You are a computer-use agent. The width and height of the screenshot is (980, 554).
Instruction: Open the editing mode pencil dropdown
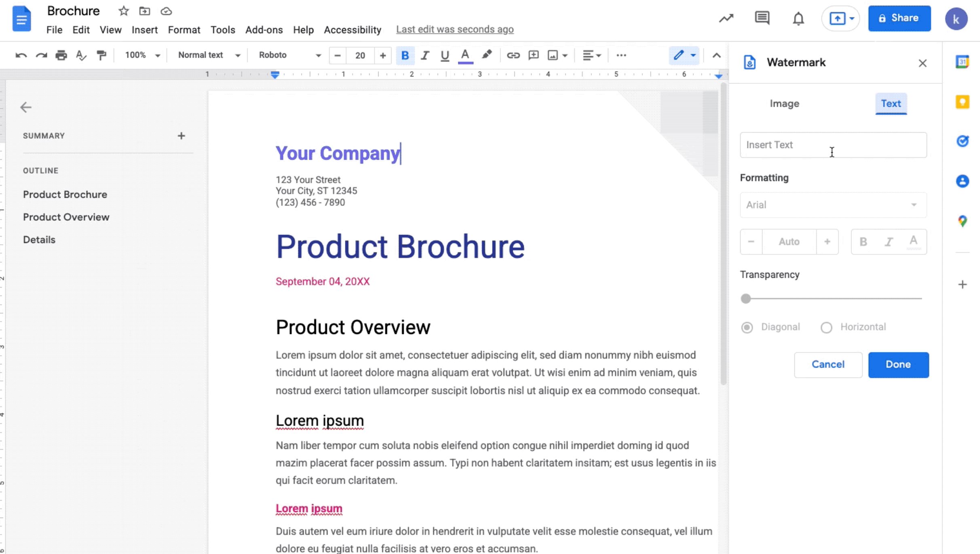pyautogui.click(x=684, y=55)
